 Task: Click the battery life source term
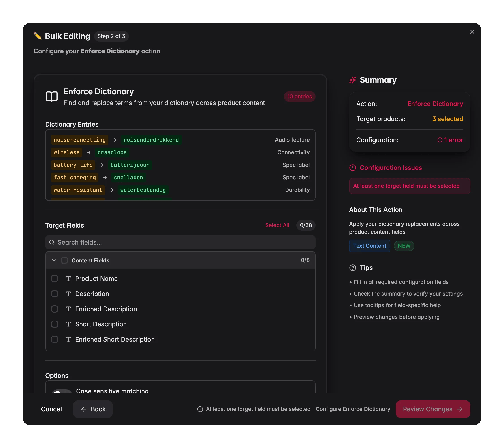[73, 165]
